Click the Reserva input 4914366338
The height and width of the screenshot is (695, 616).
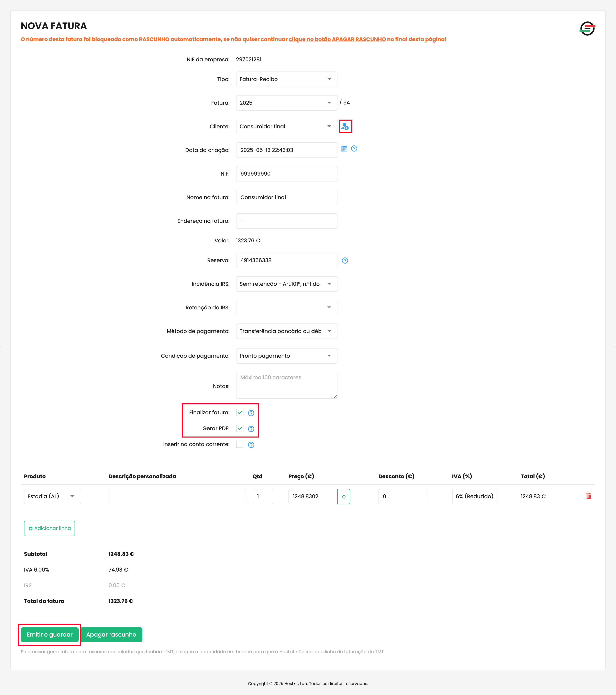tap(287, 260)
